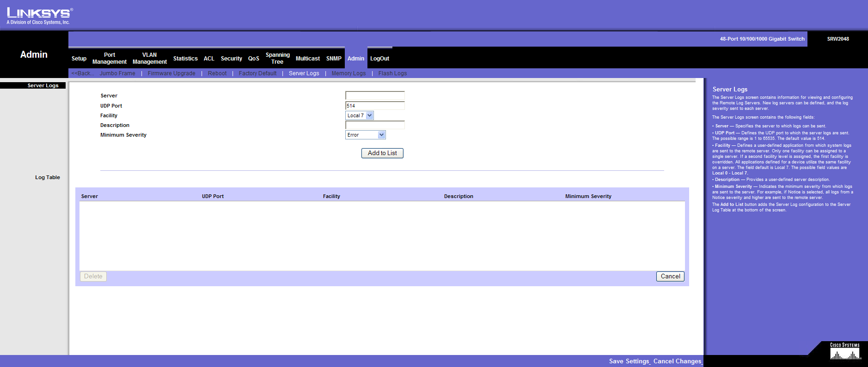Expand the Minimum Severity dropdown
The image size is (868, 367).
tap(365, 135)
